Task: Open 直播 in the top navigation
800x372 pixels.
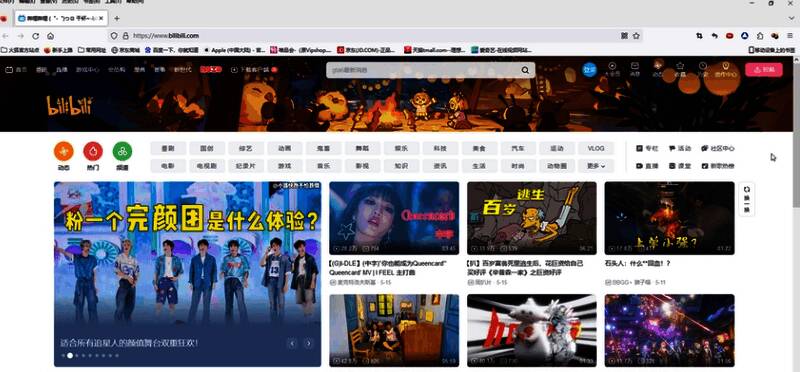Action: 62,70
